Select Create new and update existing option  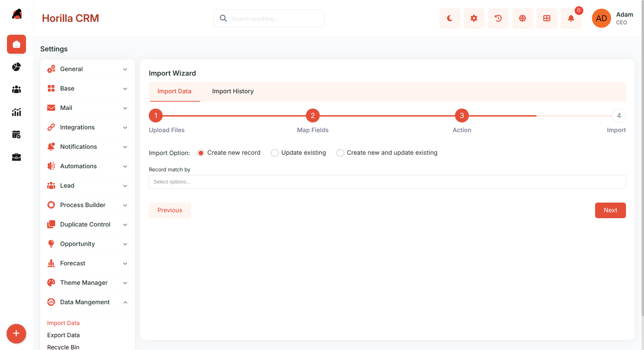(x=340, y=153)
